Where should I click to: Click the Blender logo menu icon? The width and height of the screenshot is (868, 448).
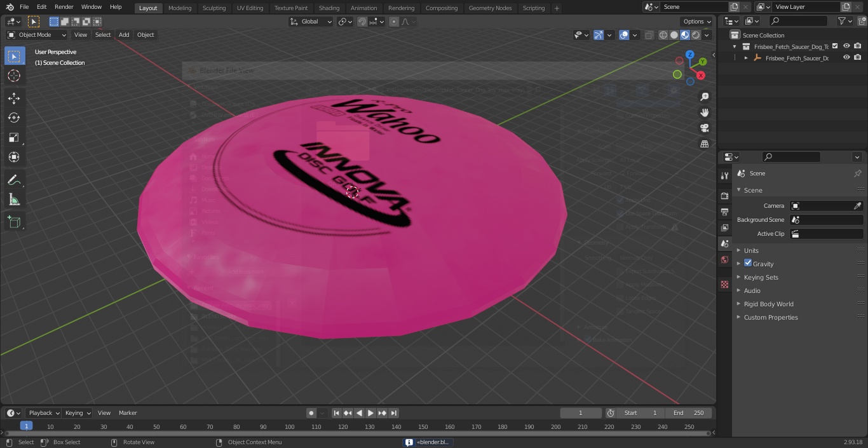click(10, 7)
